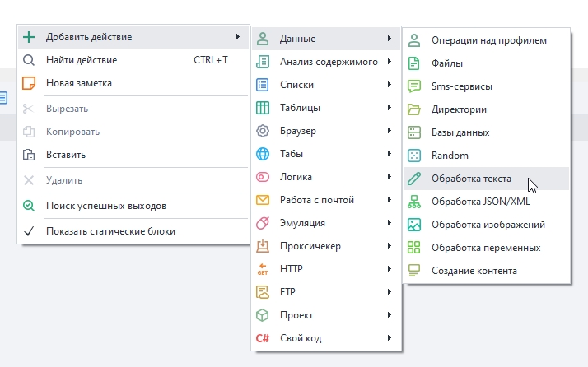The width and height of the screenshot is (588, 367).
Task: Click the magnifier icon for Найти действие
Action: (29, 60)
